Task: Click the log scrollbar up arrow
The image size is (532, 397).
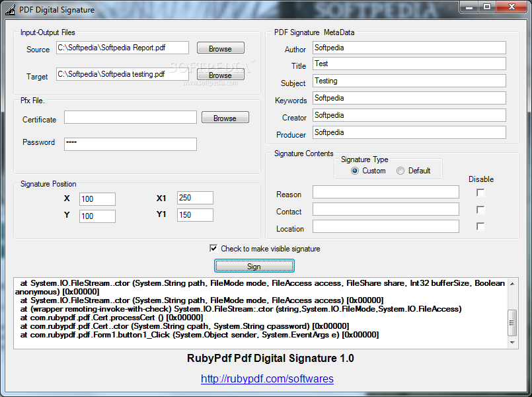Action: (512, 284)
